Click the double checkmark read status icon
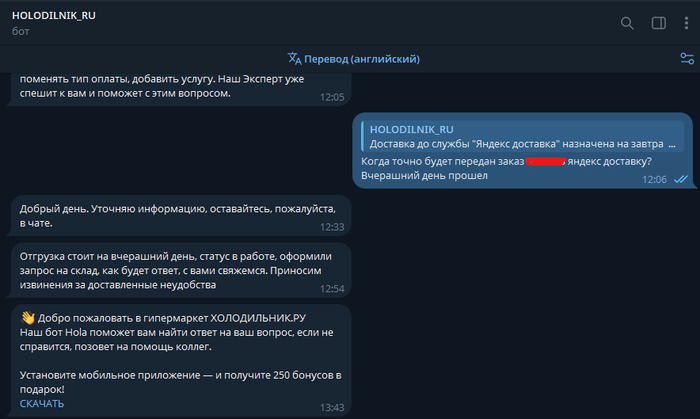Image resolution: width=700 pixels, height=419 pixels. 681,179
